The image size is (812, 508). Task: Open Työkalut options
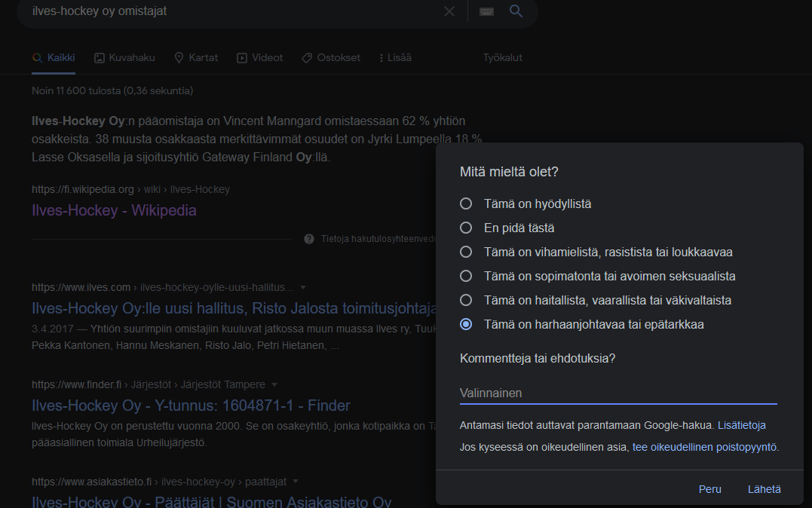pyautogui.click(x=502, y=57)
